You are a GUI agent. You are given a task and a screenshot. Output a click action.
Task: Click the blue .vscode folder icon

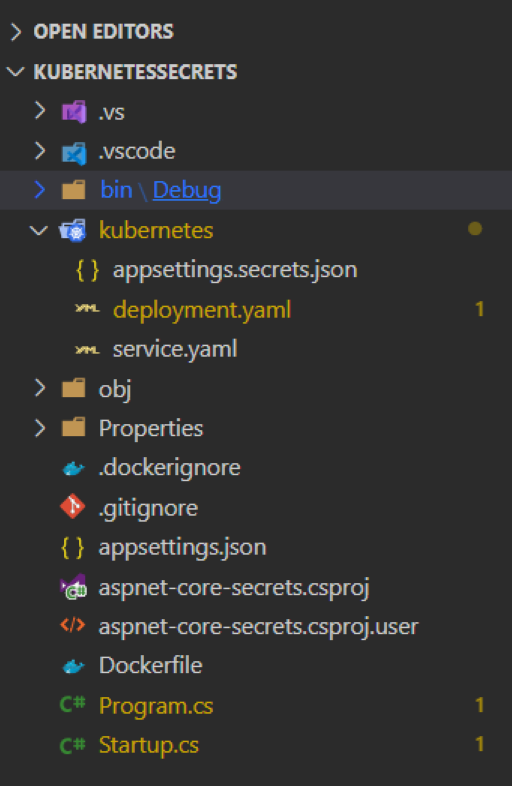pyautogui.click(x=74, y=152)
